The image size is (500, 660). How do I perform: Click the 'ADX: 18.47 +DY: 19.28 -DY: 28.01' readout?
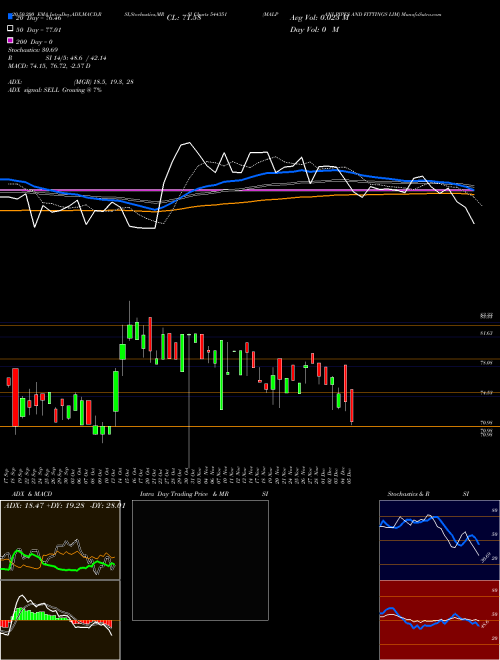click(x=64, y=506)
